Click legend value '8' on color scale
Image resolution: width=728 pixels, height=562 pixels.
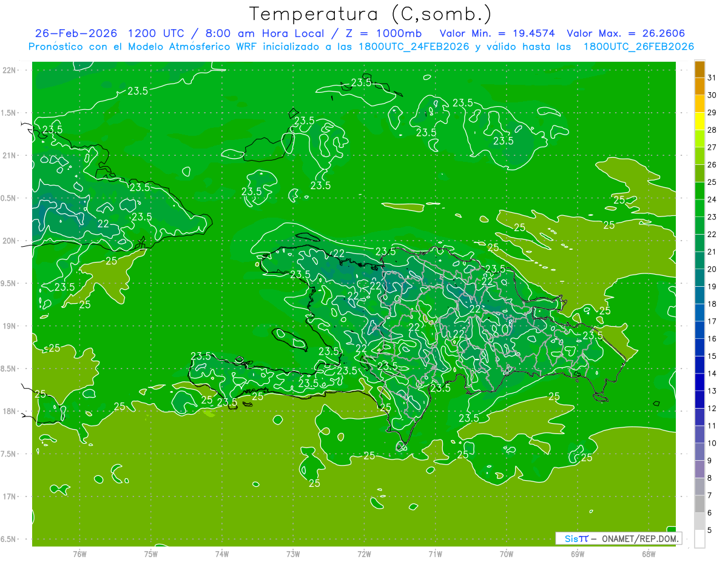pyautogui.click(x=710, y=478)
